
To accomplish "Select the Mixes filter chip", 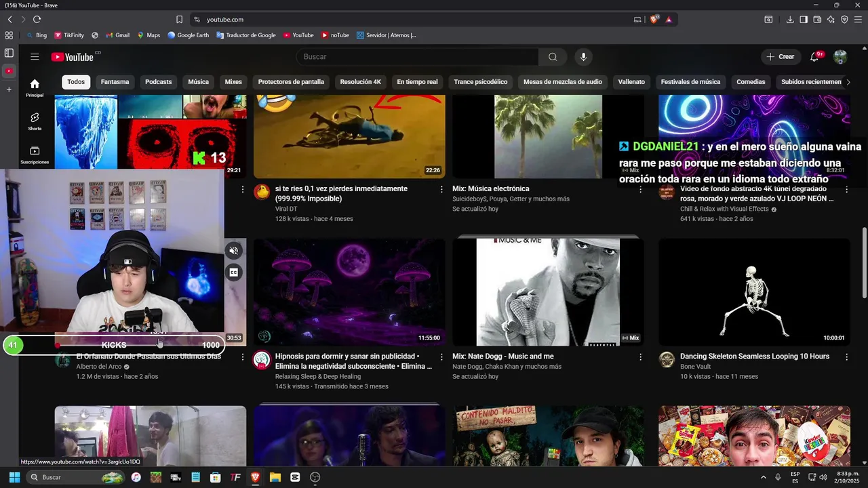I will pyautogui.click(x=233, y=82).
